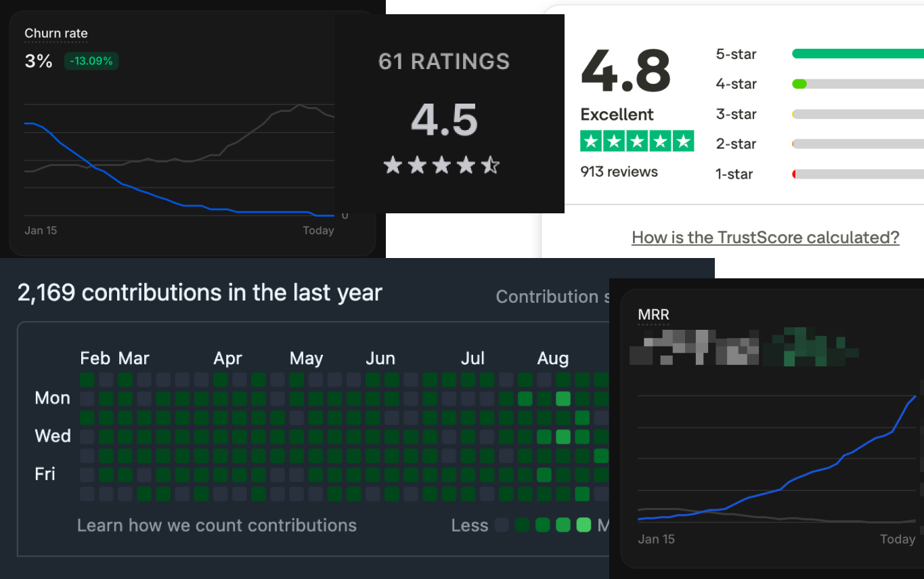Select the Churn rate tab
This screenshot has height=579, width=924.
(56, 33)
